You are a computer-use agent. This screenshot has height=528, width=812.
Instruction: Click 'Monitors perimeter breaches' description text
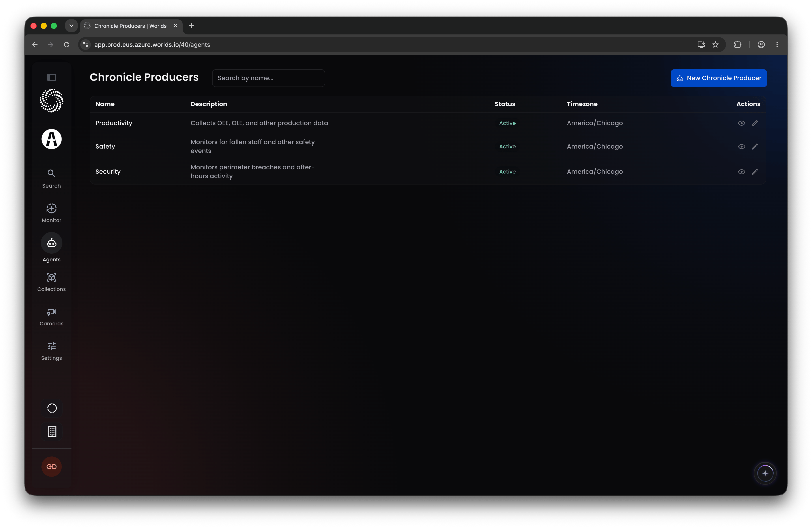coord(253,172)
